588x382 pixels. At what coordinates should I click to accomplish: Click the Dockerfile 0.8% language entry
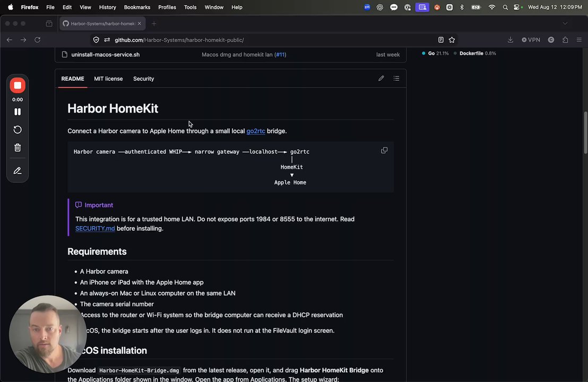tap(475, 54)
